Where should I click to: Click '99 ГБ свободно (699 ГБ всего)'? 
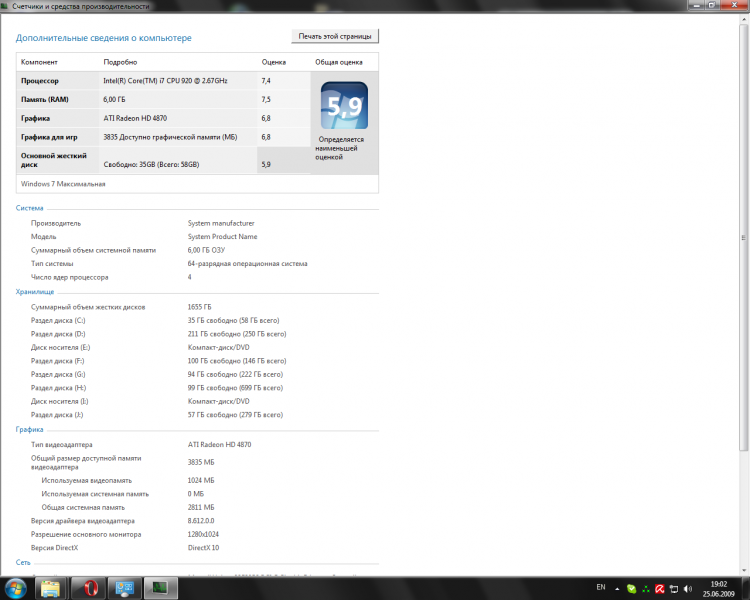pyautogui.click(x=235, y=388)
